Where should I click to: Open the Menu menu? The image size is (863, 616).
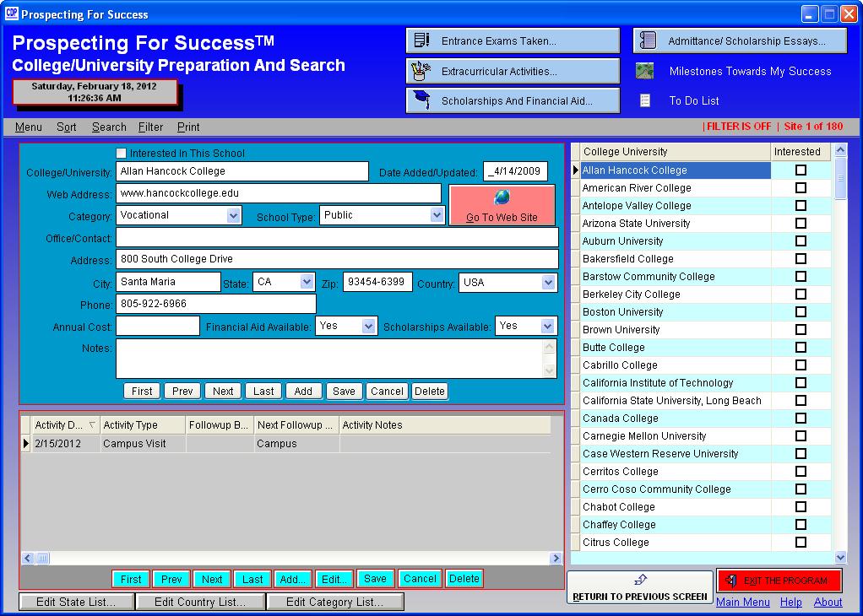tap(29, 127)
